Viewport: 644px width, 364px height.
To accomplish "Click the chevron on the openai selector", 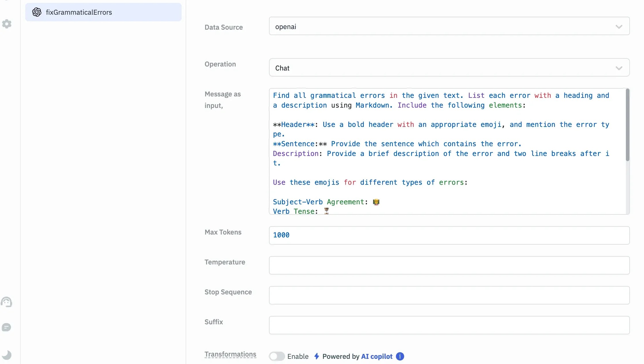I will click(x=619, y=26).
